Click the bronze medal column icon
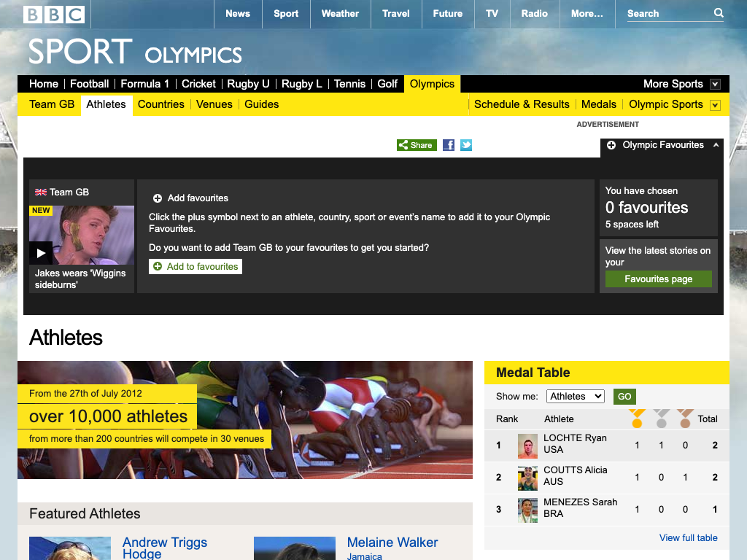The height and width of the screenshot is (560, 747). coord(685,419)
